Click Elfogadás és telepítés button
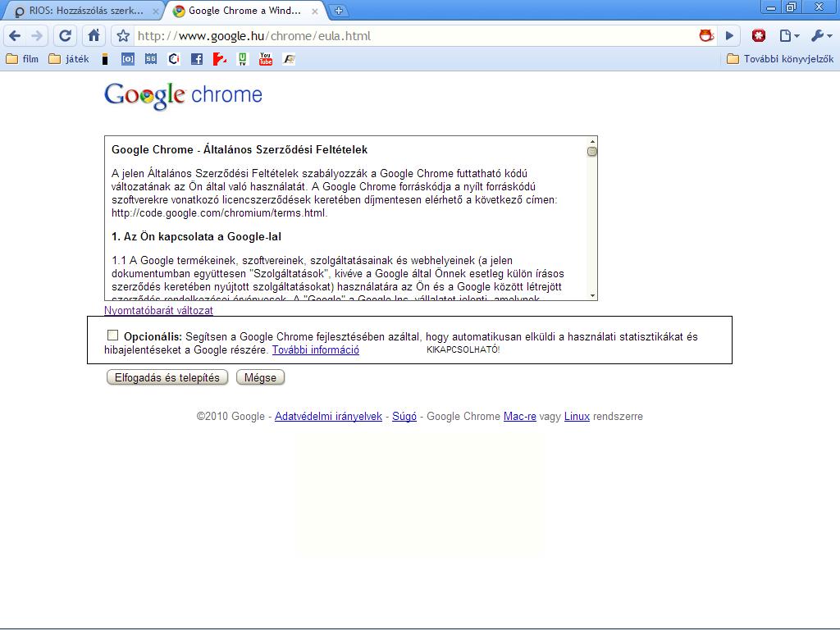 [x=167, y=377]
